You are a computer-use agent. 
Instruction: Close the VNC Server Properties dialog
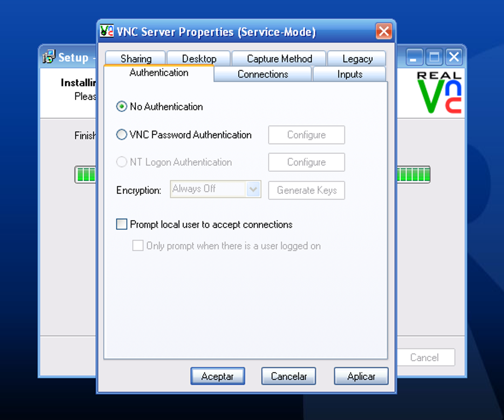(384, 31)
